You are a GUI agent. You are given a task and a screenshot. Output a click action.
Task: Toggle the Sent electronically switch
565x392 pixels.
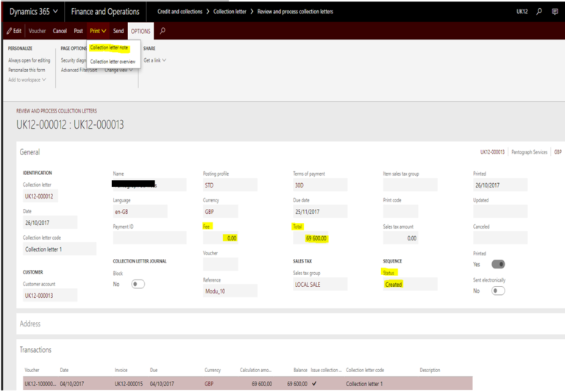click(x=497, y=291)
